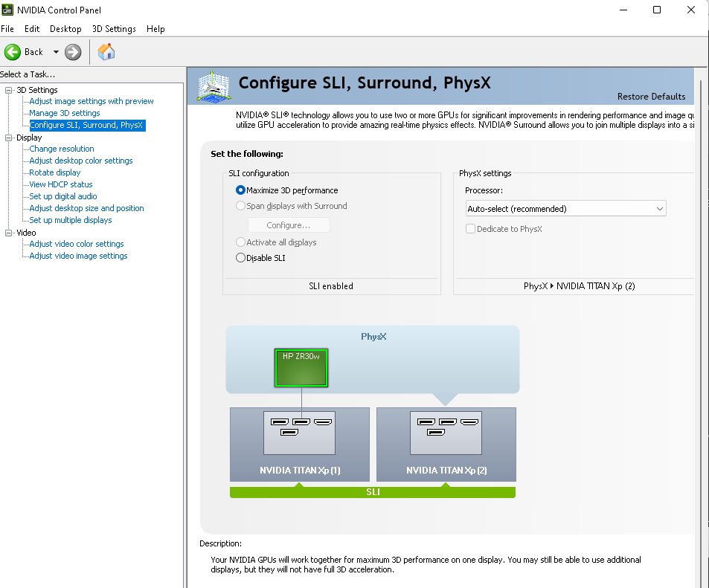
Task: Click the green Back arrow icon
Action: (x=12, y=52)
